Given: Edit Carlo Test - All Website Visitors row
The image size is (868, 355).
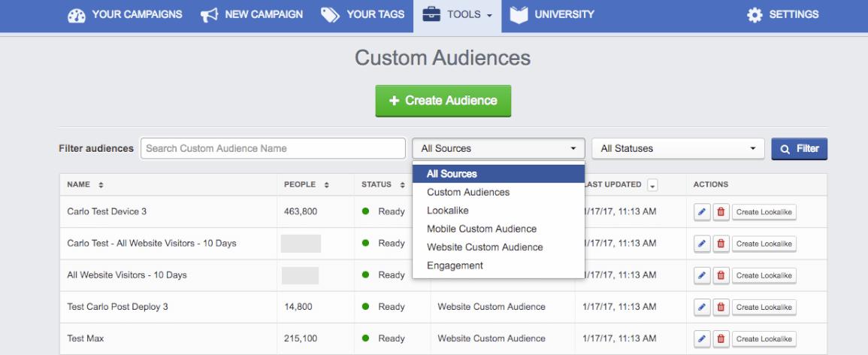Looking at the screenshot, I should (x=702, y=244).
